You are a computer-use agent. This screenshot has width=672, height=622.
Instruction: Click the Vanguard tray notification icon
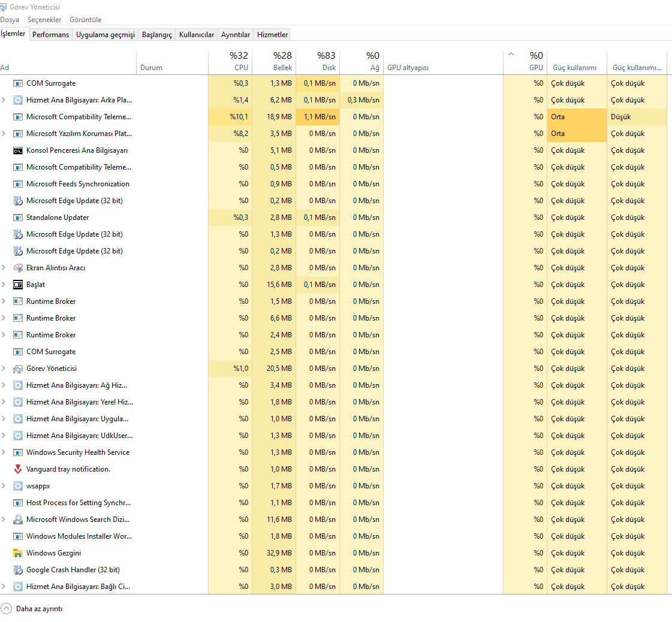[x=17, y=470]
